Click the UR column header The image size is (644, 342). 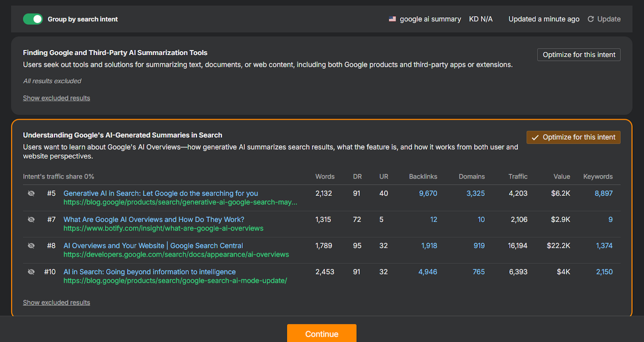click(384, 177)
